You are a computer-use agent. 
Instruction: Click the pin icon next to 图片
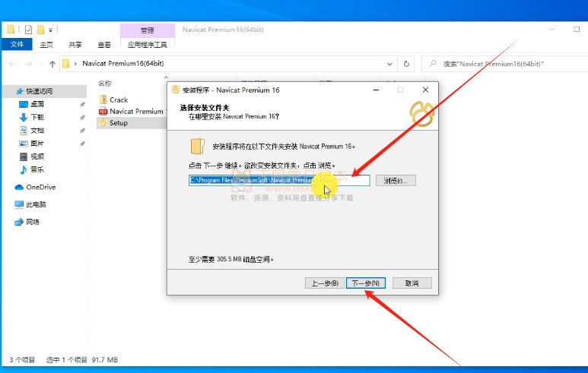tap(82, 144)
